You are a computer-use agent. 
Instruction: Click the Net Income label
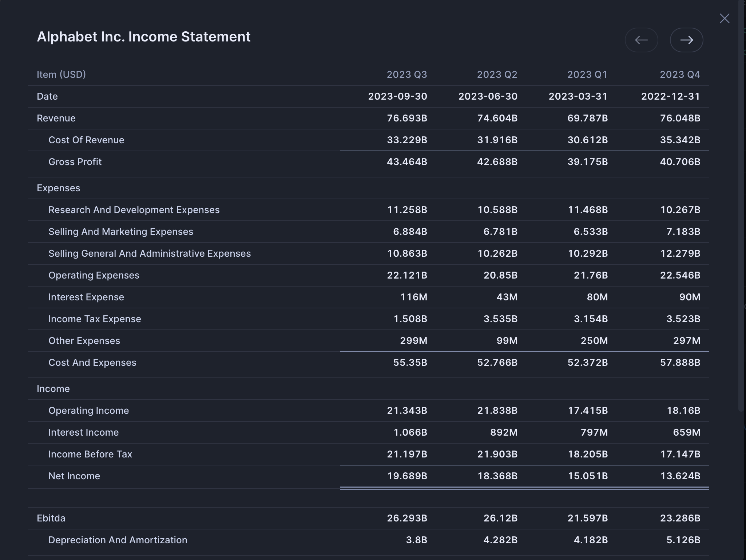click(x=74, y=476)
